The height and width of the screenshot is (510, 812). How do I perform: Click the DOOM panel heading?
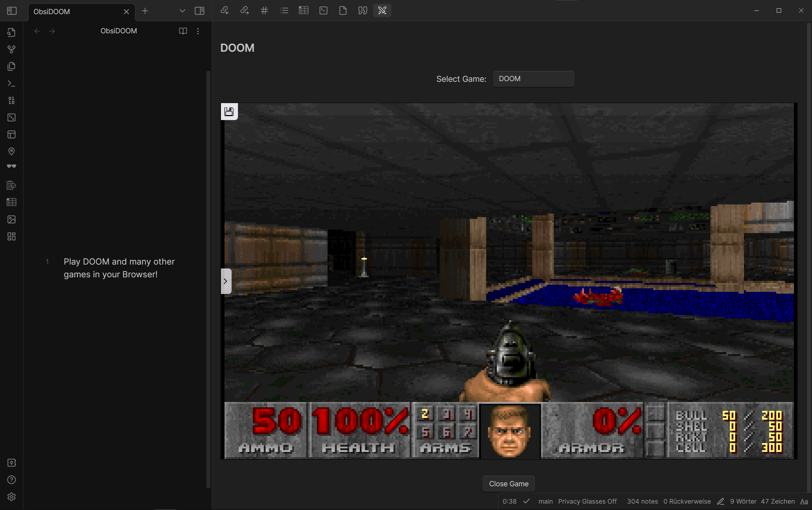pyautogui.click(x=237, y=48)
